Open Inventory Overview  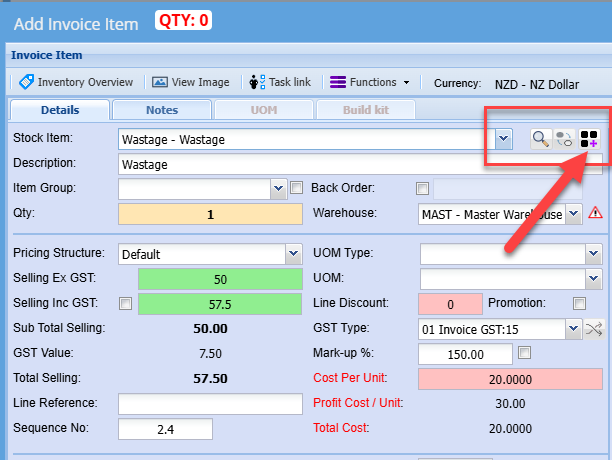(x=76, y=82)
